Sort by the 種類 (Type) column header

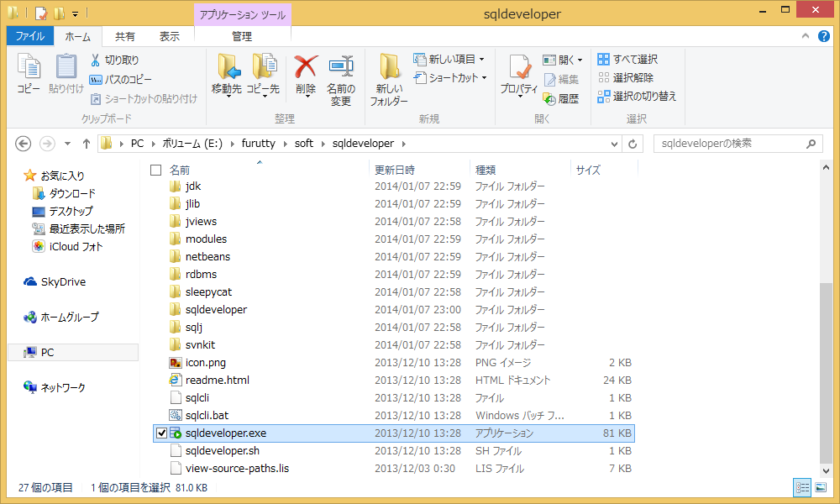click(x=486, y=170)
